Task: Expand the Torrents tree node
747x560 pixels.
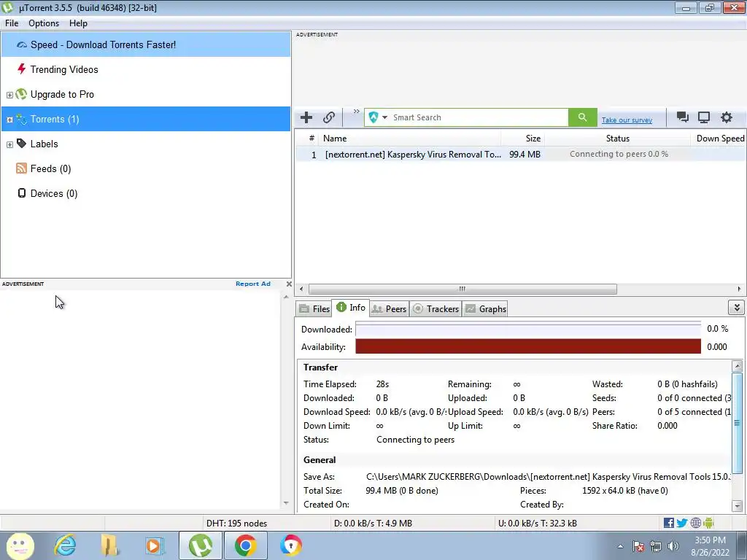Action: (9, 120)
